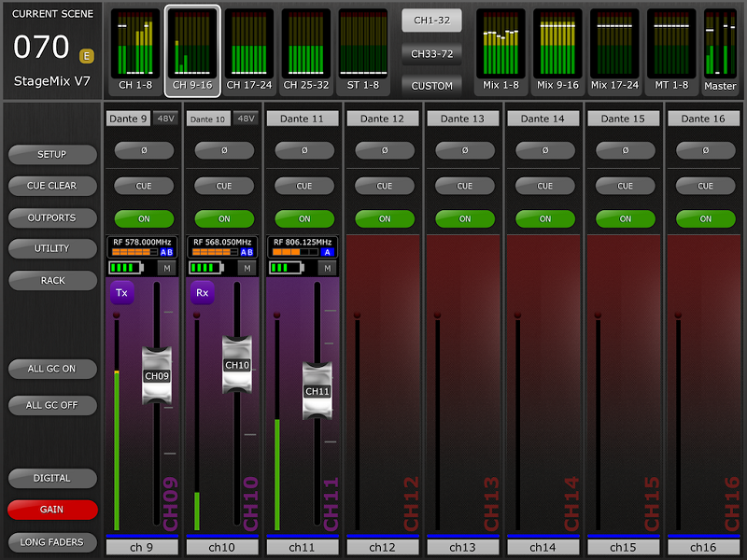Select the Dante 11 patch label

302,119
